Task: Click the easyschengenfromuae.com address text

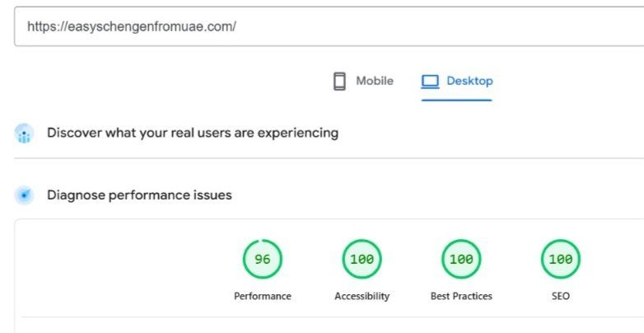Action: (x=132, y=26)
